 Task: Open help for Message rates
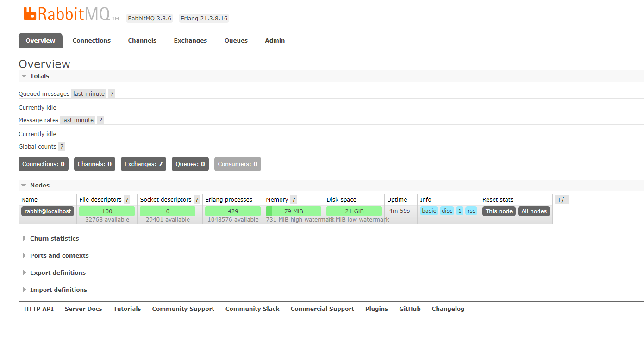(100, 120)
